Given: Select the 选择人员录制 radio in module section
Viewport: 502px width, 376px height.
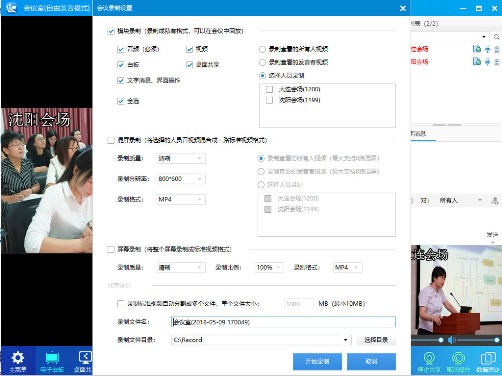Looking at the screenshot, I should point(262,76).
